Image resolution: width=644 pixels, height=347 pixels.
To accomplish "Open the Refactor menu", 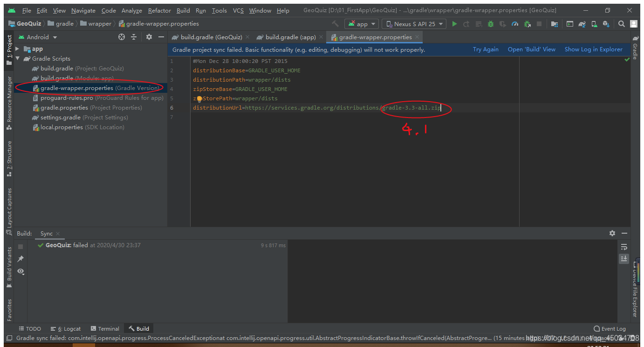I will click(x=159, y=10).
